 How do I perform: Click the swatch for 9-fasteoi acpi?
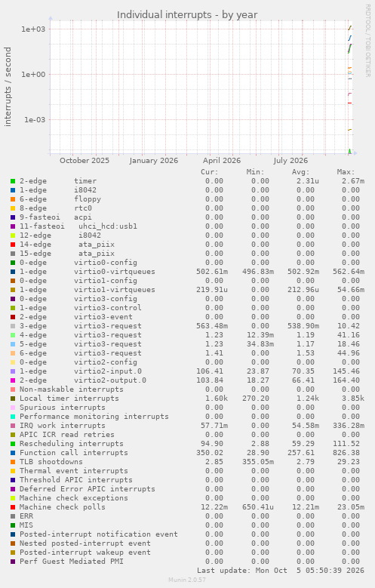(x=13, y=217)
